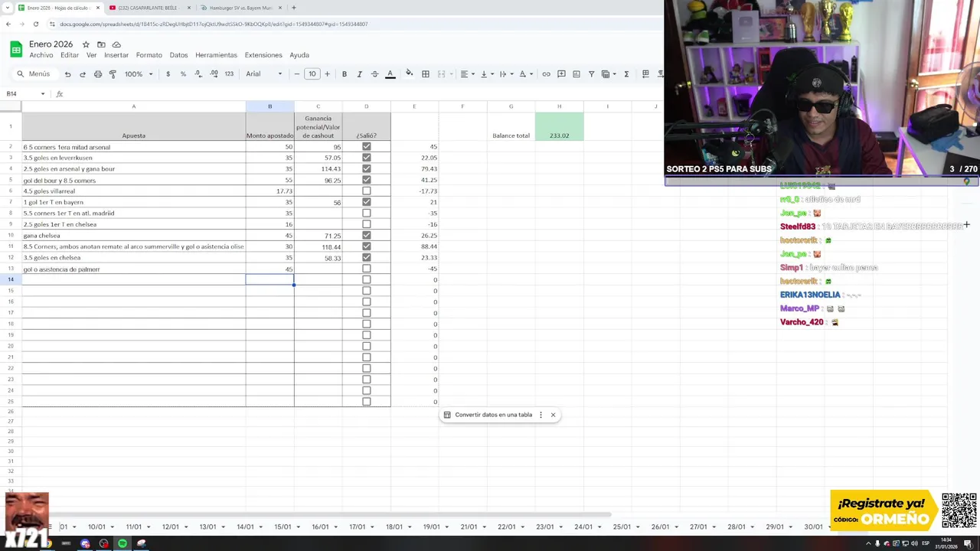Increase decimal places in the toolbar

point(214,74)
